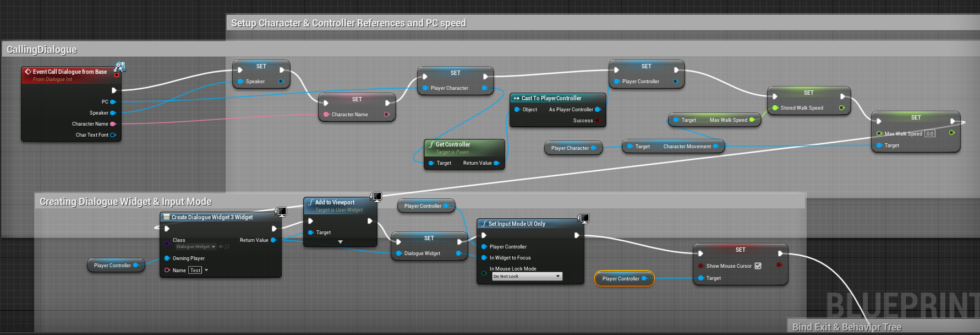Click Target pin of Get Controller node
This screenshot has width=980, height=335.
[x=431, y=163]
